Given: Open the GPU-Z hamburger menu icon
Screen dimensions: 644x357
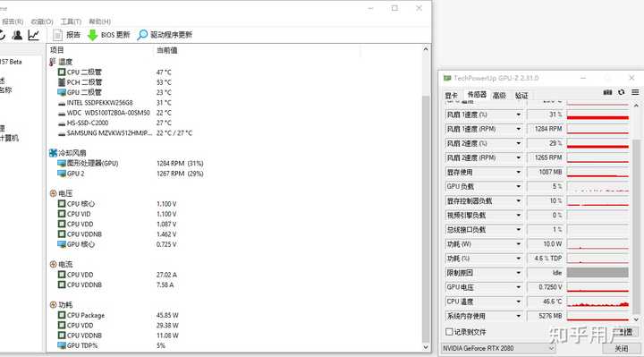Looking at the screenshot, I should [x=635, y=92].
